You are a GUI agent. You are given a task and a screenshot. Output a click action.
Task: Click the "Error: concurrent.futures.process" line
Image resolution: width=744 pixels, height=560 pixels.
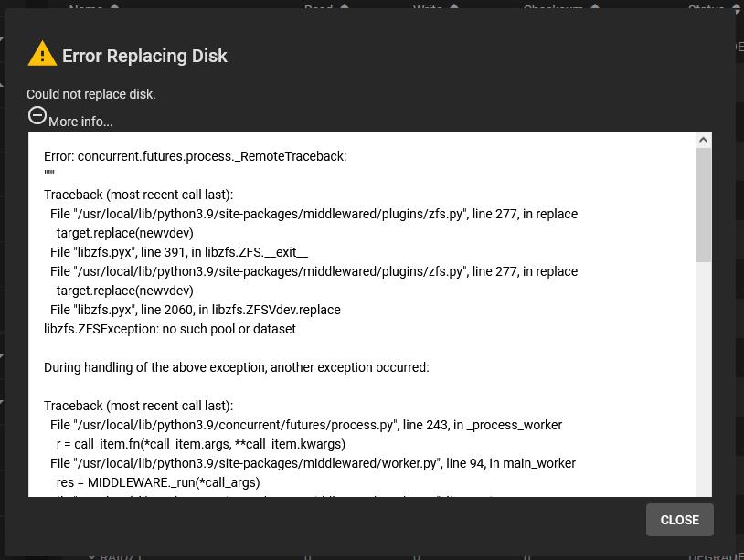coord(195,156)
